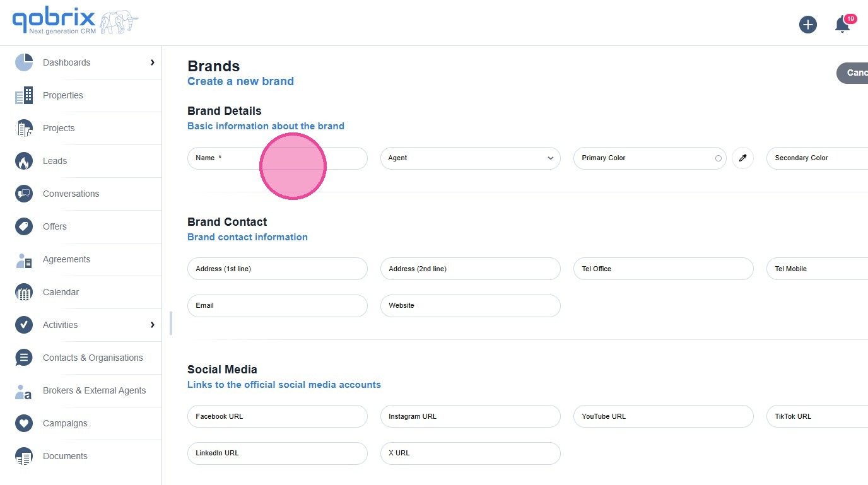The width and height of the screenshot is (868, 485).
Task: Click the X URL field
Action: [x=470, y=453]
